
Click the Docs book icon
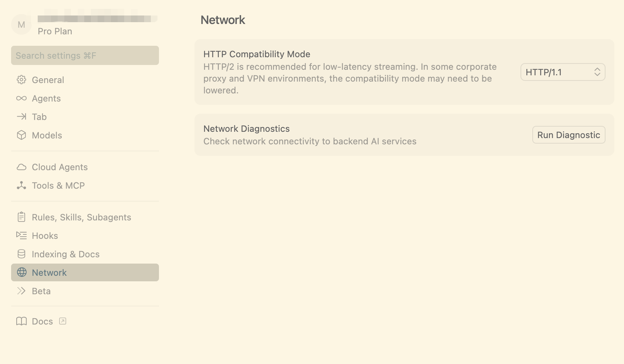pos(21,322)
